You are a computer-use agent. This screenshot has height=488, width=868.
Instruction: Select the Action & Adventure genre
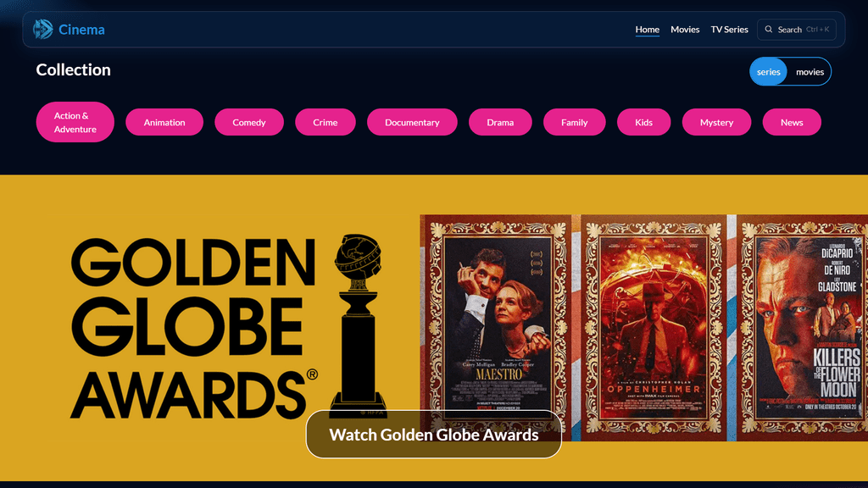(x=75, y=122)
